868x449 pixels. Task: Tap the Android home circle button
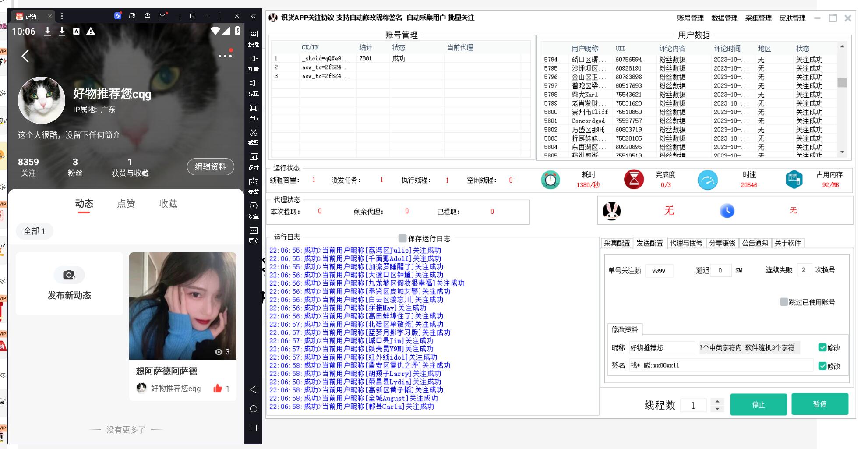tap(253, 409)
